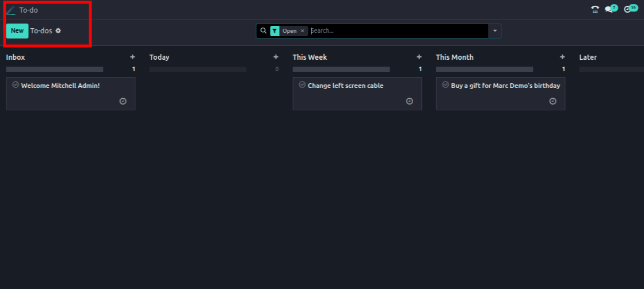This screenshot has width=644, height=289.
Task: Focus the Search input field
Action: pos(397,31)
